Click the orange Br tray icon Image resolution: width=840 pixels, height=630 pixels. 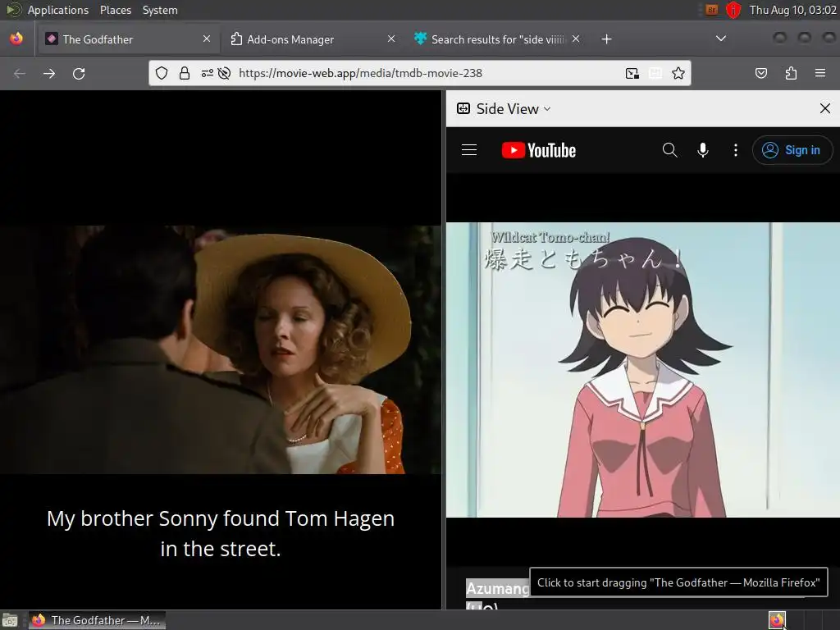click(x=711, y=10)
